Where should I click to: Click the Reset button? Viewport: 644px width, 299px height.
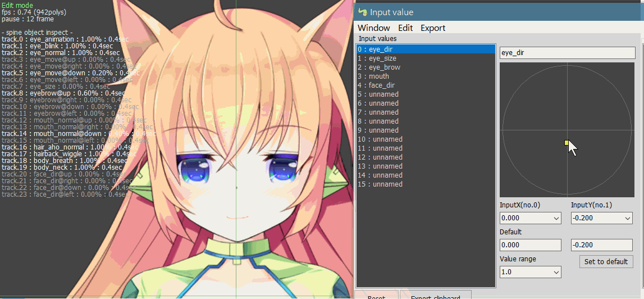pos(376,296)
